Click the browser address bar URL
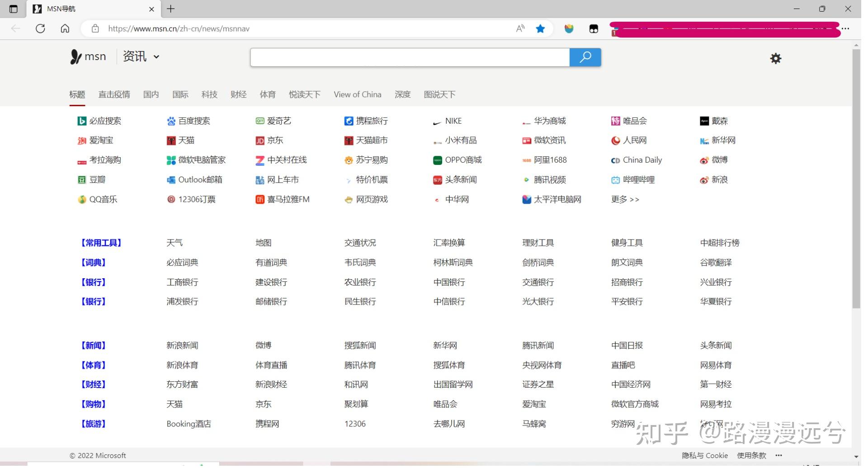Viewport: 868px width, 468px height. 180,29
